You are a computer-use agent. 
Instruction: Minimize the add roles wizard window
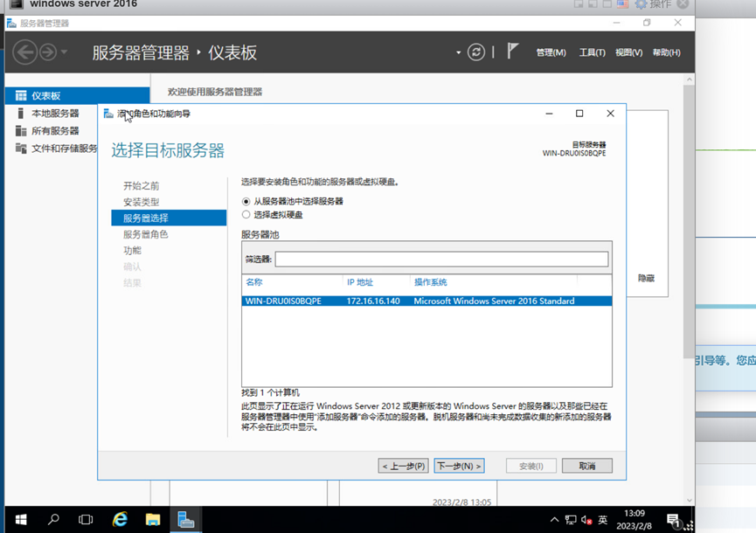pos(549,114)
